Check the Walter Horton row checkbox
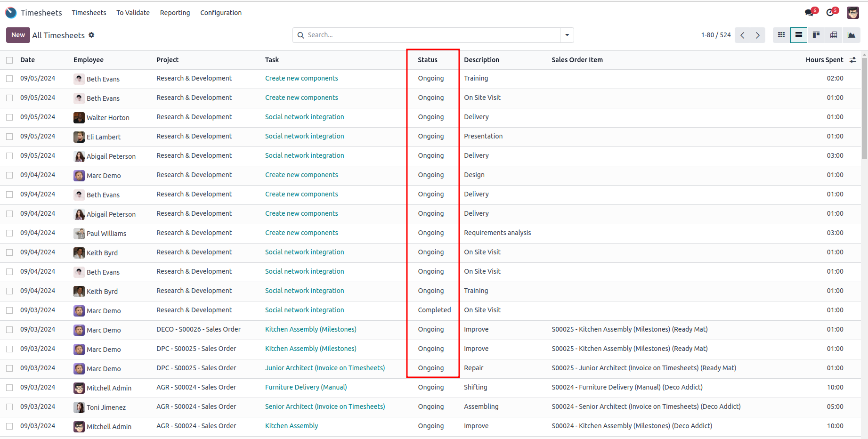 [x=9, y=117]
